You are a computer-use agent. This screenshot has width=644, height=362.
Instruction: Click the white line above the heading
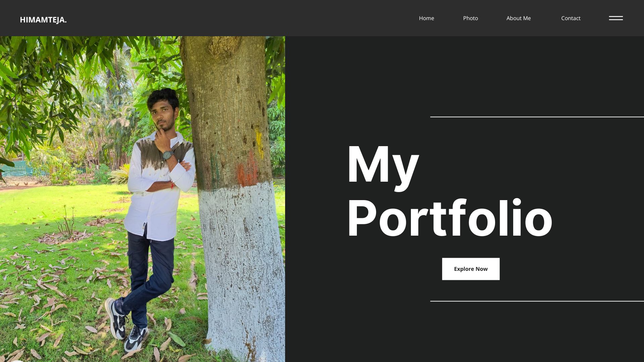pyautogui.click(x=537, y=117)
